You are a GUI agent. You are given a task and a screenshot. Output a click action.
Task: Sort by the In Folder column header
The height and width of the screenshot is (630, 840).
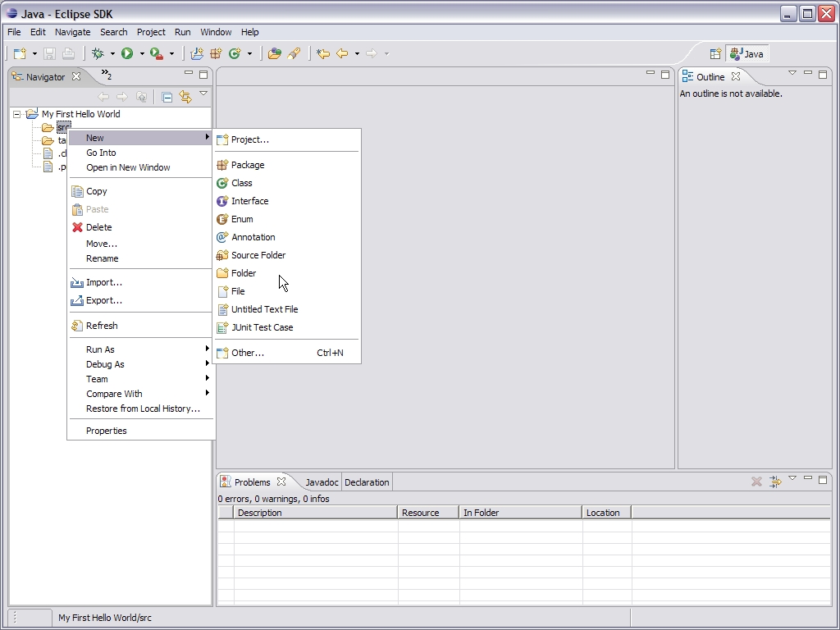520,513
